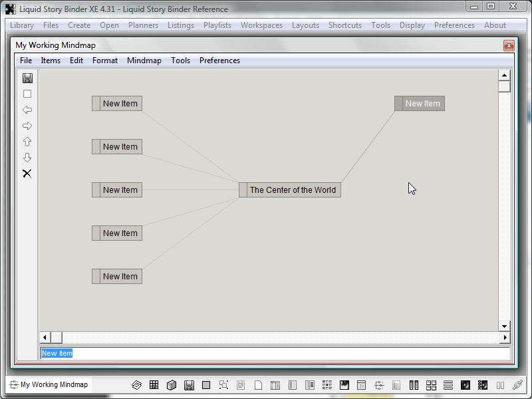Open the Workspaces menu in the main menu bar
The height and width of the screenshot is (399, 532).
[x=261, y=25]
